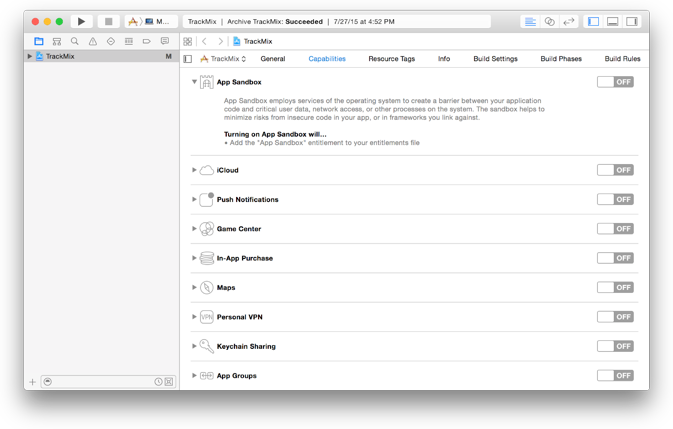Select the Capabilities tab
Viewport: 673px width, 429px height.
(327, 59)
